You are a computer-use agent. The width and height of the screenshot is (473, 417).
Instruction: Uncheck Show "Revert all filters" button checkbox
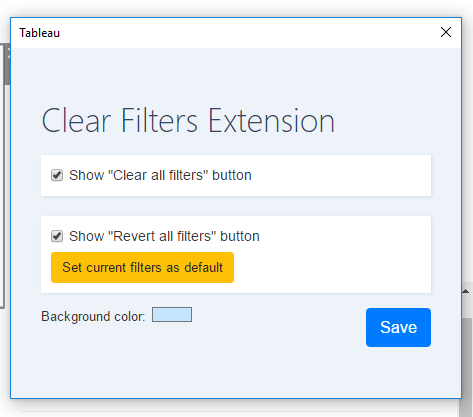click(57, 236)
